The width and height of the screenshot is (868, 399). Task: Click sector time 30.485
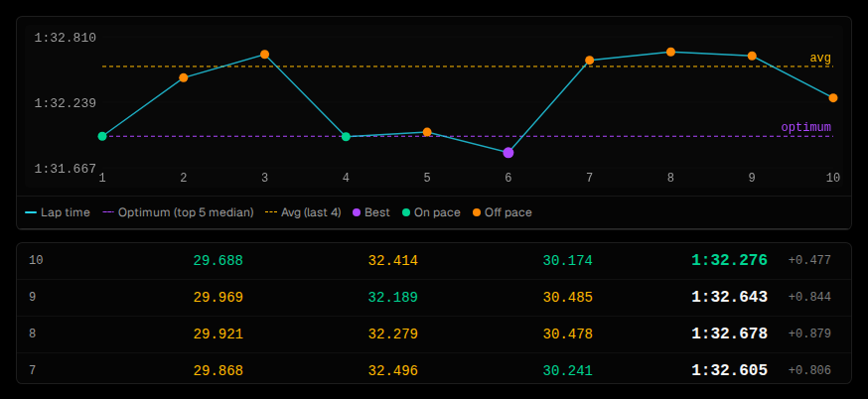[x=568, y=297]
